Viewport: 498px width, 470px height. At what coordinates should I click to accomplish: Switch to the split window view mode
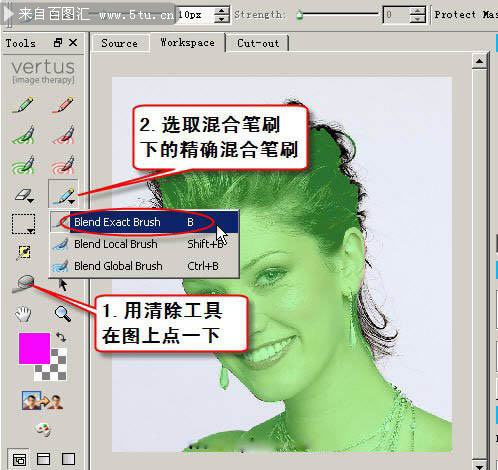pos(43,459)
